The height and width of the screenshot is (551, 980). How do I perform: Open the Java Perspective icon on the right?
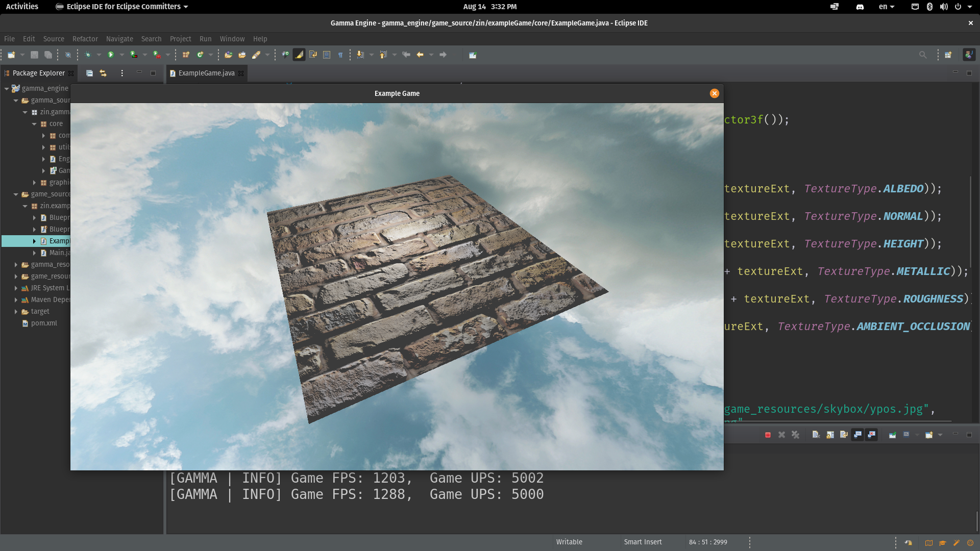pyautogui.click(x=968, y=55)
